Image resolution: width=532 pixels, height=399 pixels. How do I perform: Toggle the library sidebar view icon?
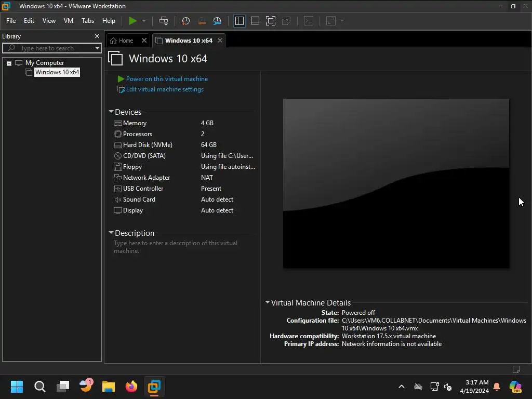click(x=239, y=21)
